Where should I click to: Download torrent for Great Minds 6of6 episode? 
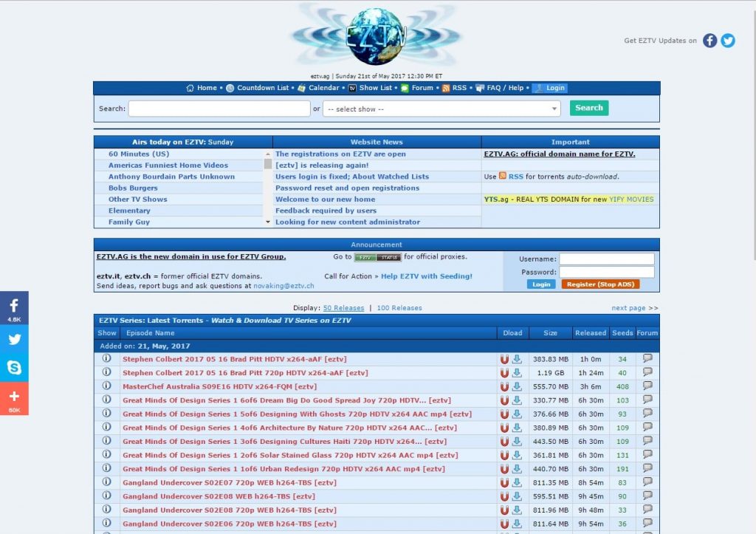click(517, 400)
